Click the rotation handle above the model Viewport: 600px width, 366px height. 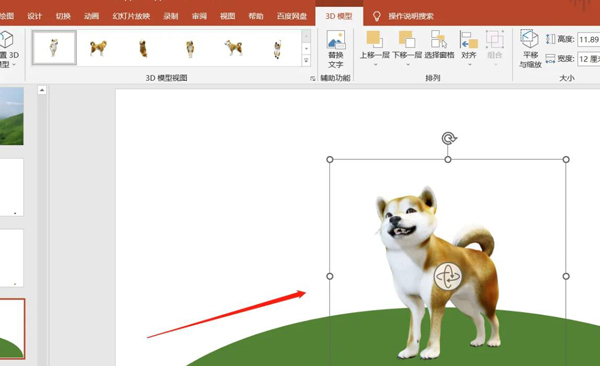(x=449, y=138)
